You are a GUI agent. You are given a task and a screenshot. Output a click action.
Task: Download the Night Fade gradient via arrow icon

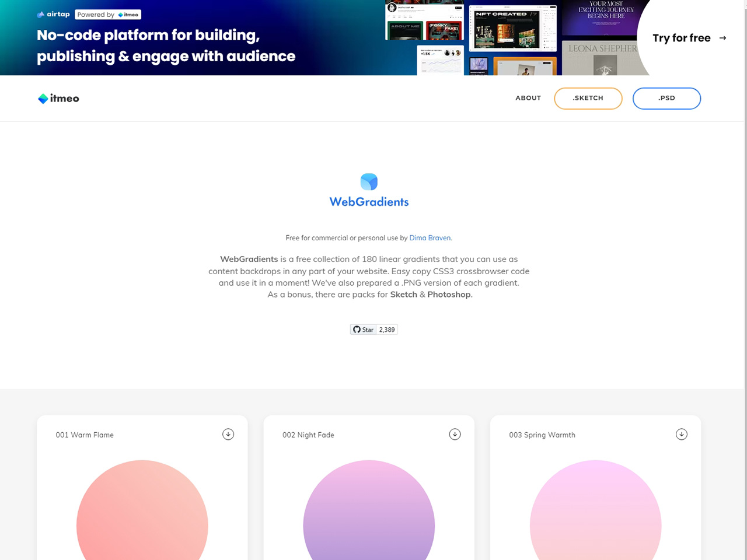[455, 434]
